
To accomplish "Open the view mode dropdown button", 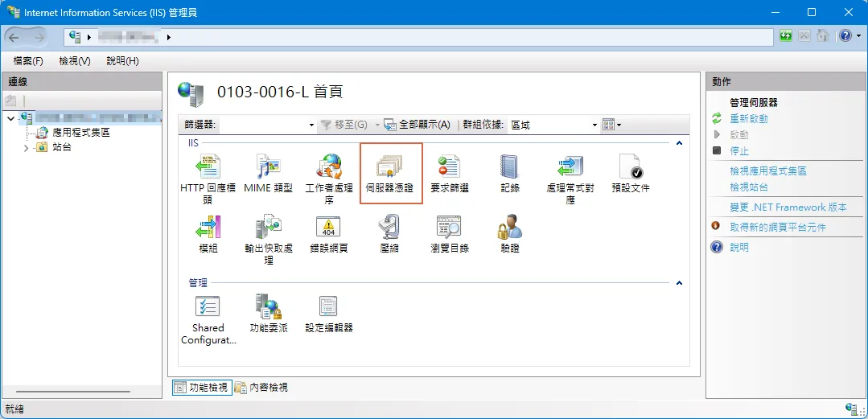I will (611, 125).
